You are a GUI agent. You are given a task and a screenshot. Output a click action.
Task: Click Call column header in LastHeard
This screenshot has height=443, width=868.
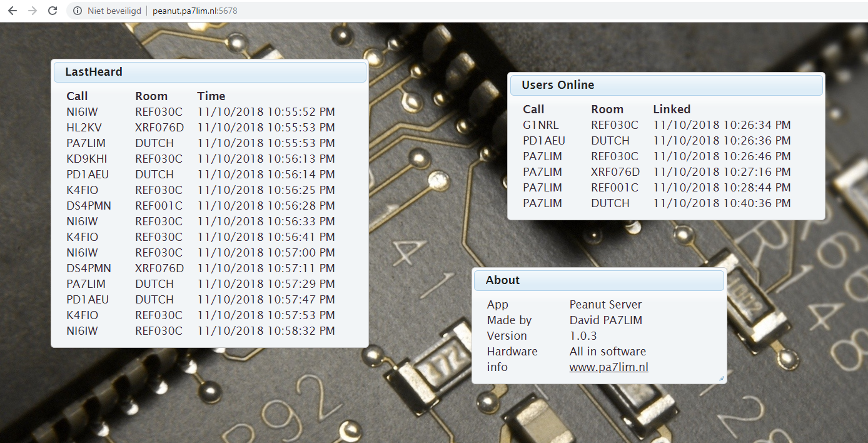click(77, 96)
